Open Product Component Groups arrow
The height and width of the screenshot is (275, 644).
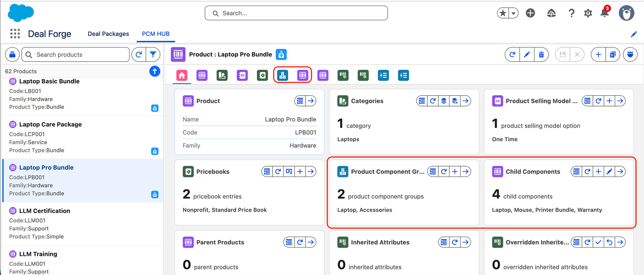click(x=466, y=171)
